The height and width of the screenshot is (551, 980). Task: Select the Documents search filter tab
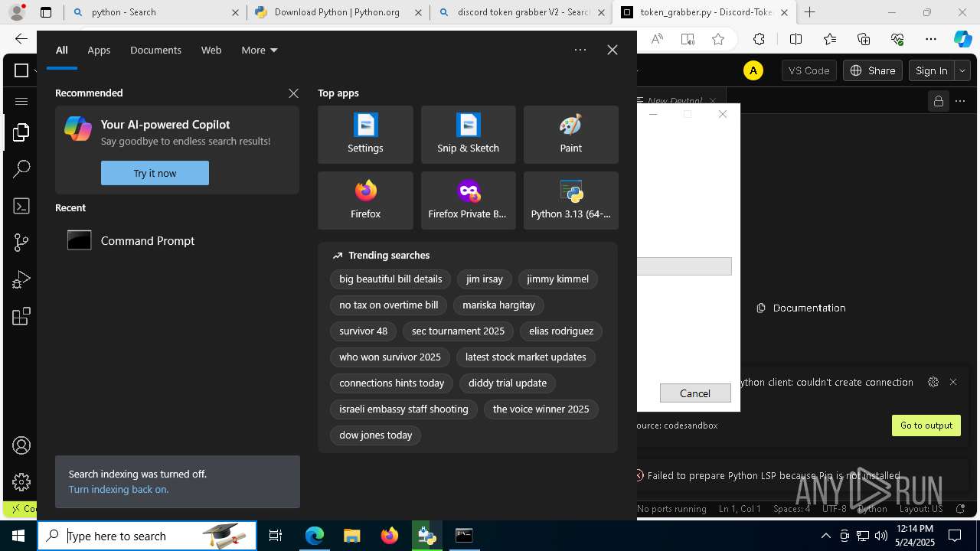pyautogui.click(x=155, y=50)
